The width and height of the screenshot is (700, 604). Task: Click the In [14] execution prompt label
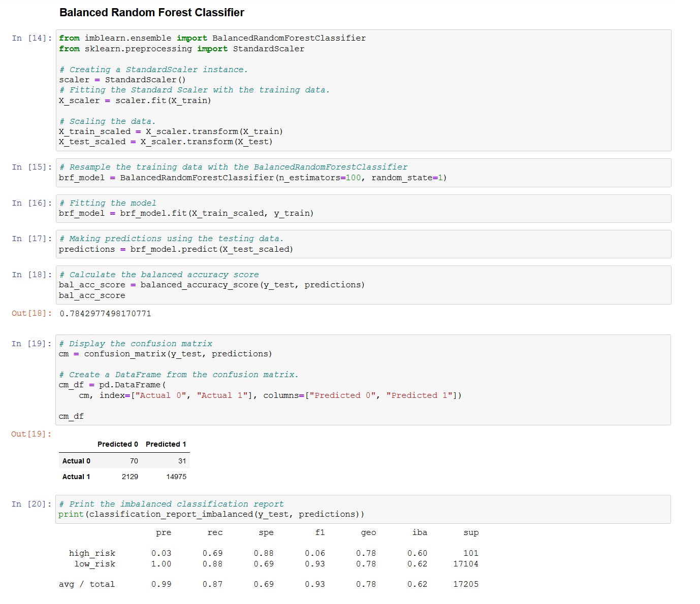point(30,38)
